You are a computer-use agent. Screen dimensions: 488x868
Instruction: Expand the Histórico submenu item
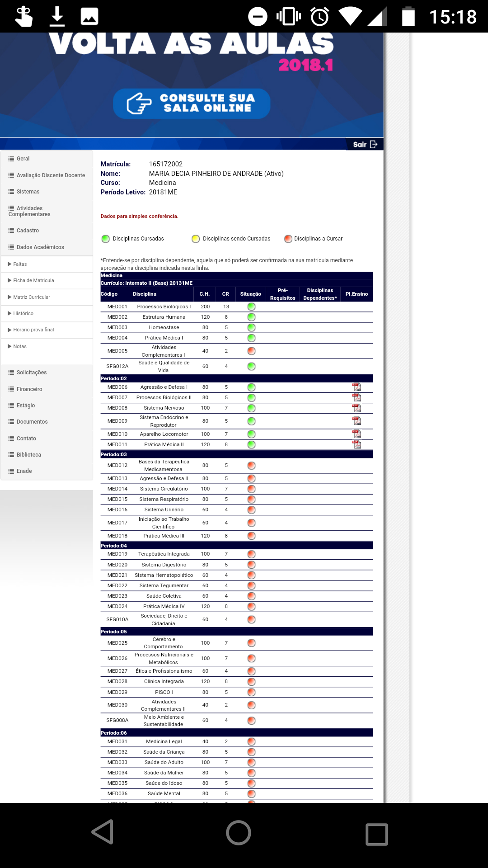pos(23,313)
